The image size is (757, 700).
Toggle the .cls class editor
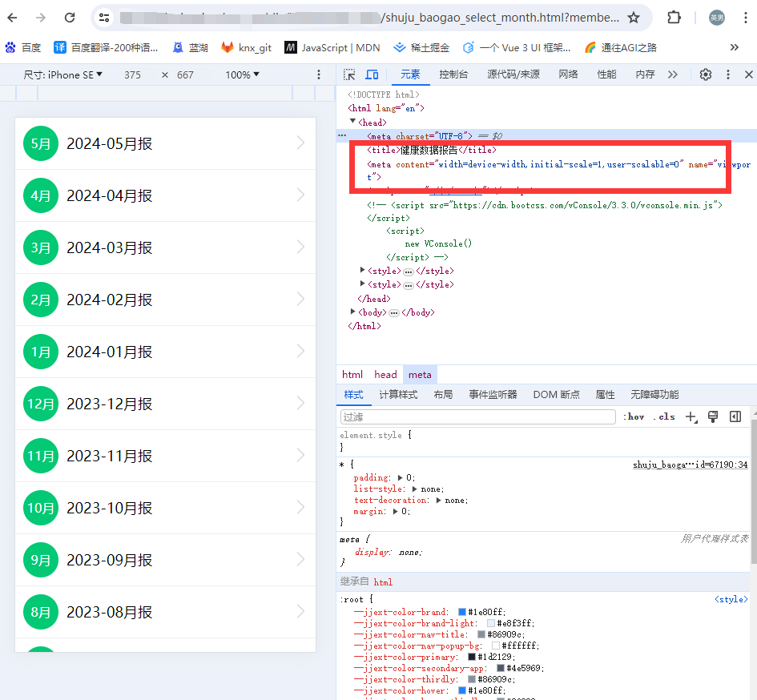click(664, 416)
